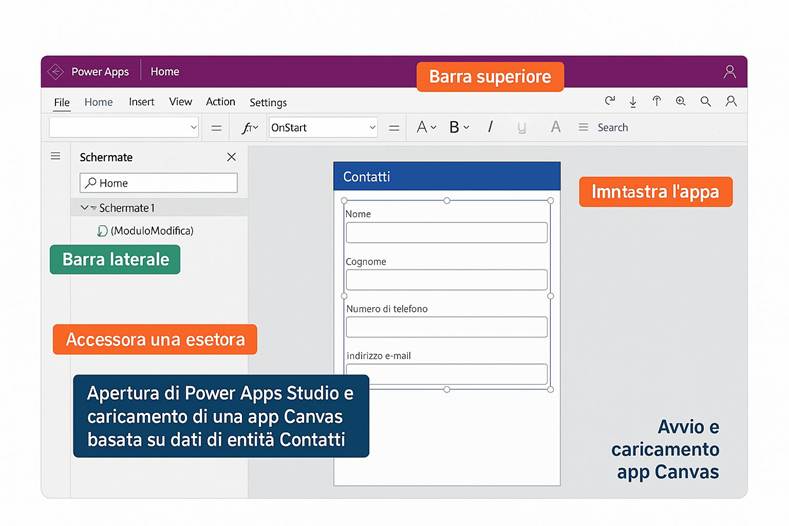Open the Action menu

pyautogui.click(x=220, y=102)
